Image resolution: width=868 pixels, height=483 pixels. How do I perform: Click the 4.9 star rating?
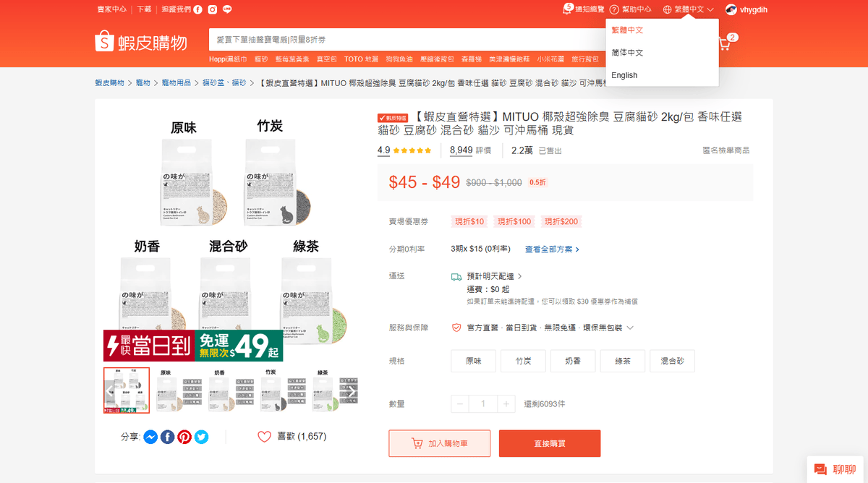coord(404,150)
